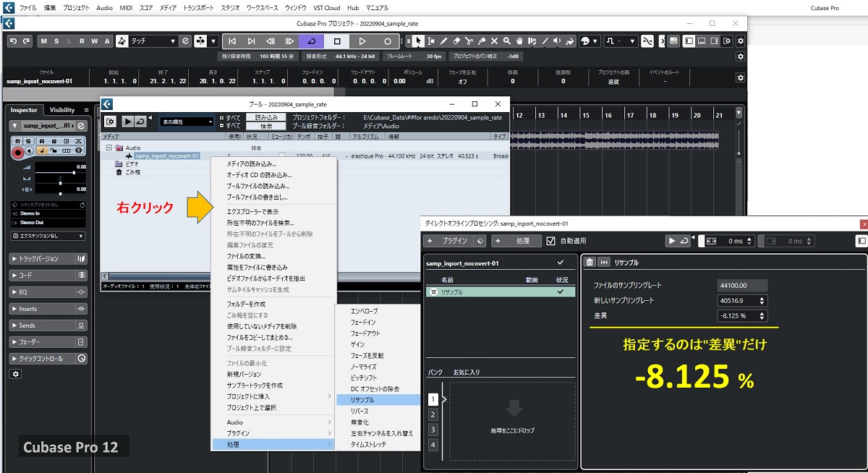This screenshot has width=868, height=473.
Task: Click the + 処理 button
Action: pos(516,241)
